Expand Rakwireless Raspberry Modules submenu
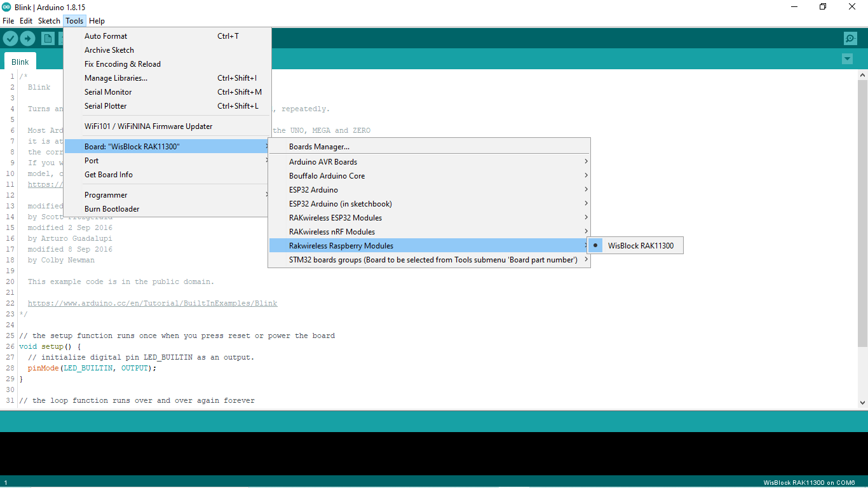The width and height of the screenshot is (868, 488). click(430, 246)
